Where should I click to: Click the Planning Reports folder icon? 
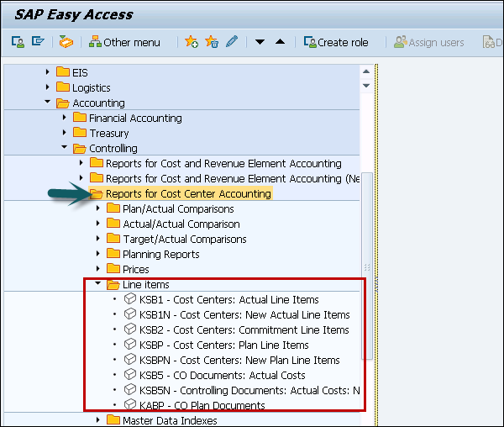point(113,253)
